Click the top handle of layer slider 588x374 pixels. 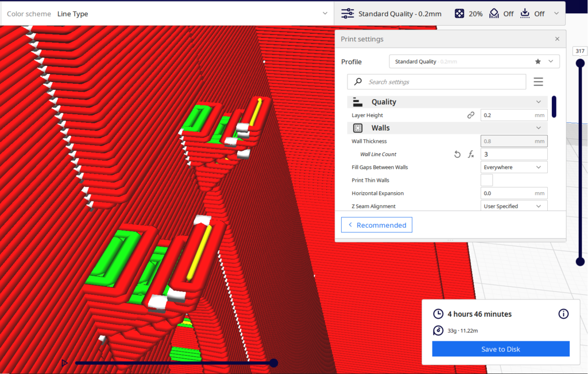click(x=580, y=63)
